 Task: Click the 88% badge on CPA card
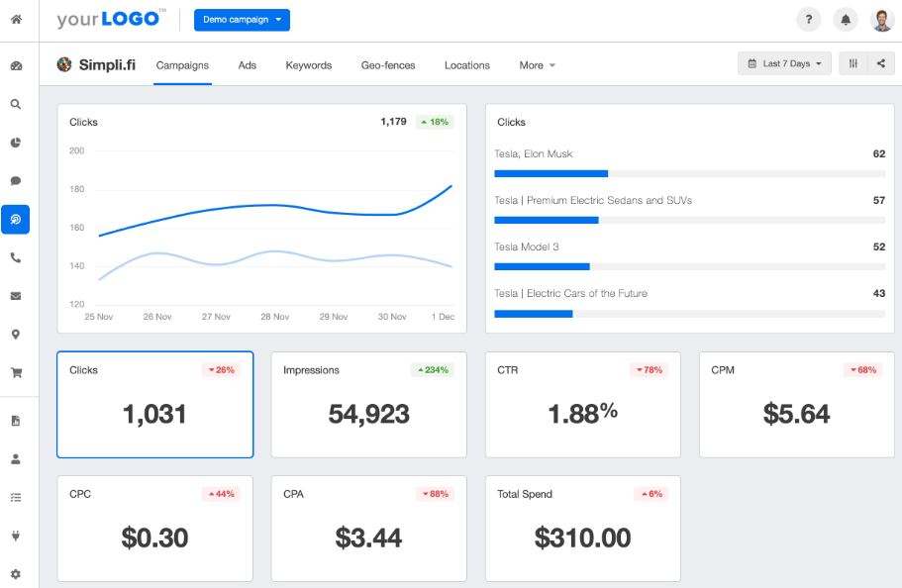tap(435, 494)
